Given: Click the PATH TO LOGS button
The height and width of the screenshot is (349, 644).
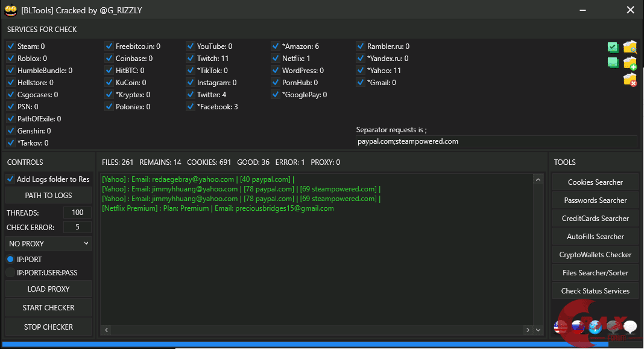Looking at the screenshot, I should point(48,195).
